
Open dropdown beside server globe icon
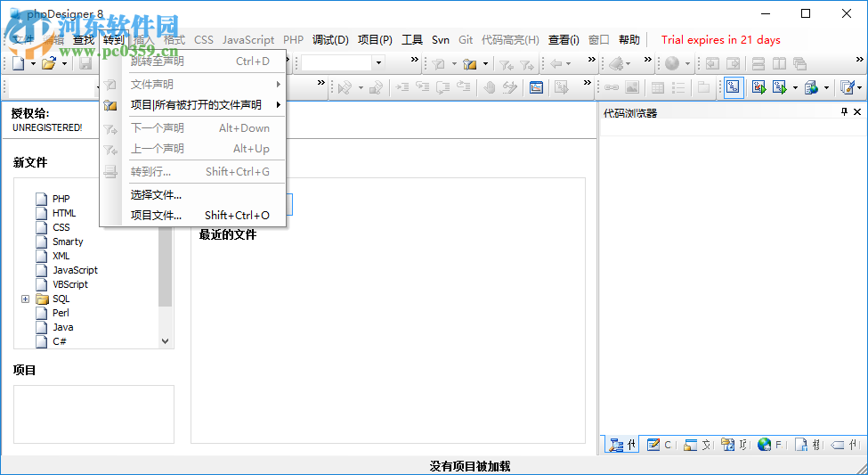(826, 87)
